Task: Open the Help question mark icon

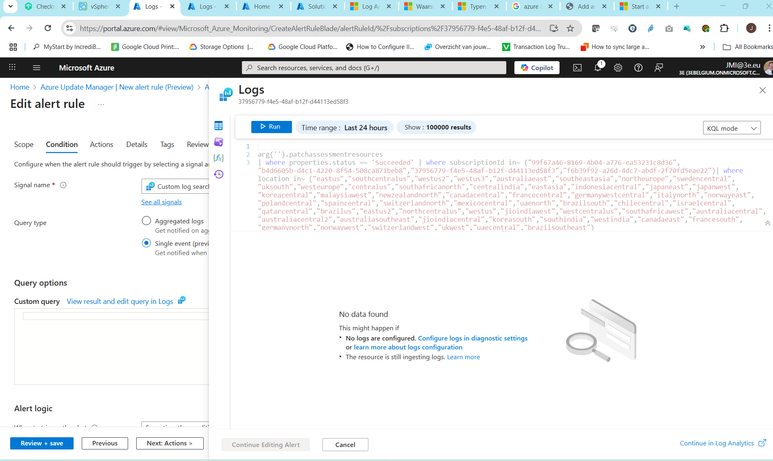Action: pos(638,68)
